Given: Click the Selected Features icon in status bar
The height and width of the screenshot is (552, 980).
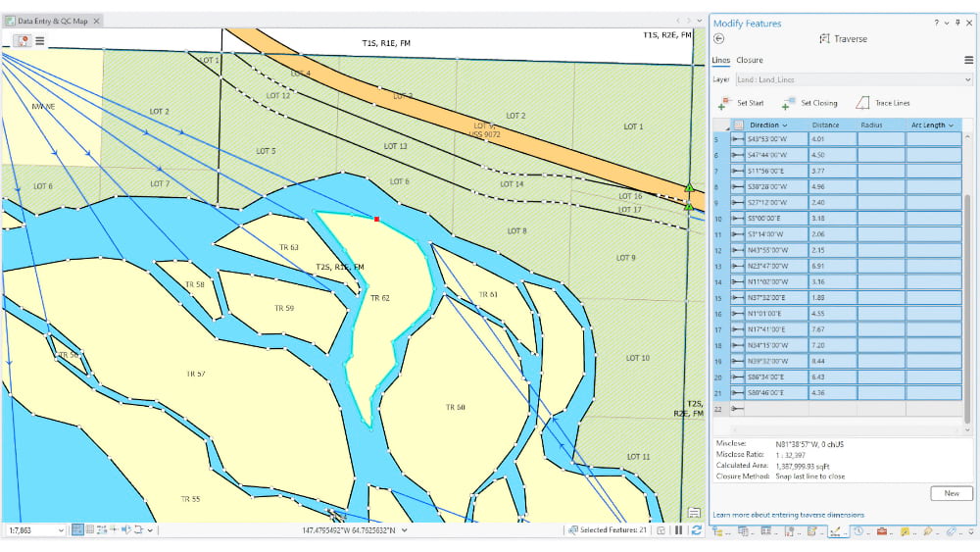Looking at the screenshot, I should (x=572, y=530).
